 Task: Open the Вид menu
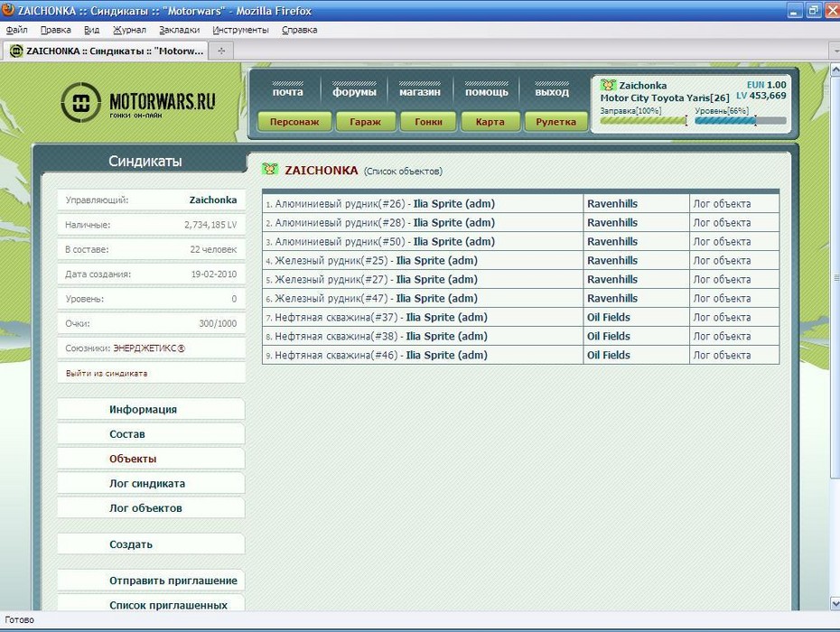click(91, 30)
